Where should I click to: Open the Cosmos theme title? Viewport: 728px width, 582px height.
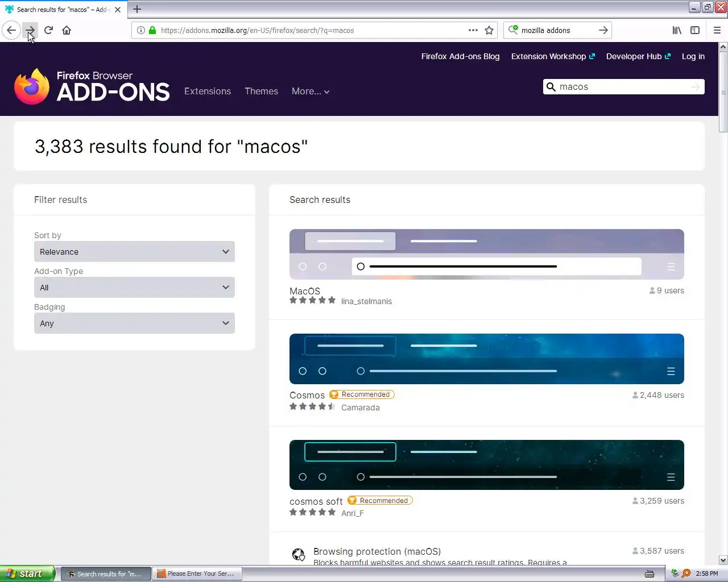[307, 395]
